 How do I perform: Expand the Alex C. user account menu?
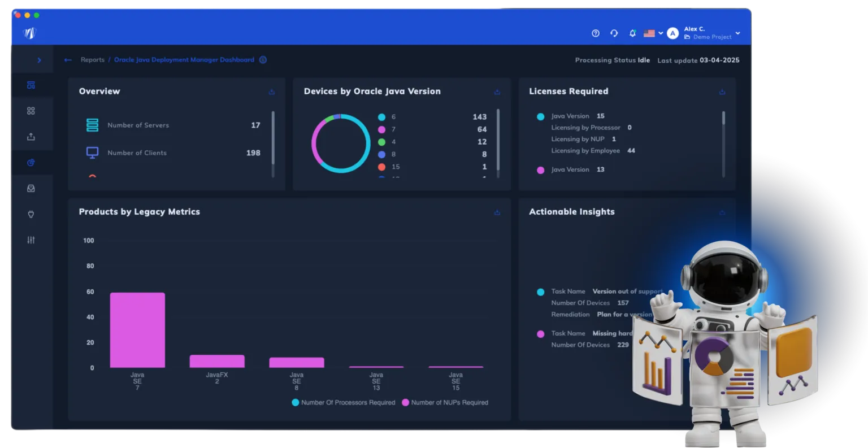pyautogui.click(x=704, y=33)
